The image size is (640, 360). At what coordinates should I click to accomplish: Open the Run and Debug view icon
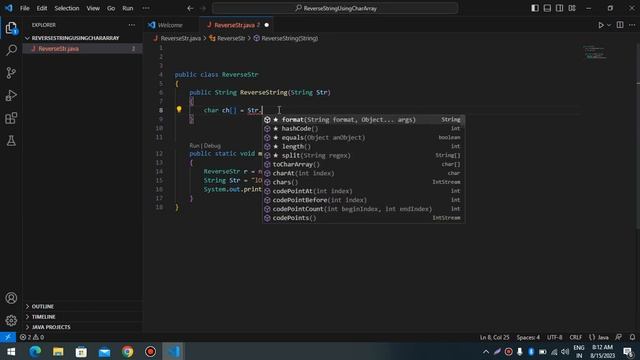point(11,96)
